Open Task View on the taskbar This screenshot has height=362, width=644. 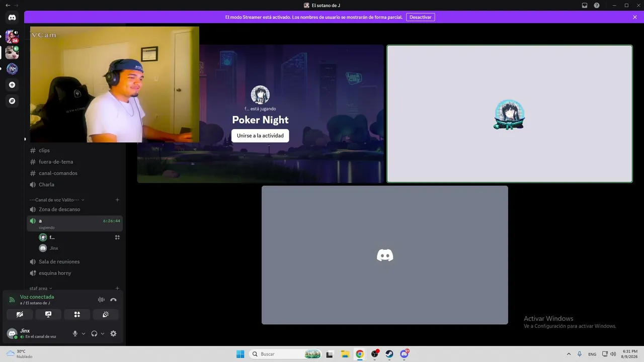(x=330, y=354)
